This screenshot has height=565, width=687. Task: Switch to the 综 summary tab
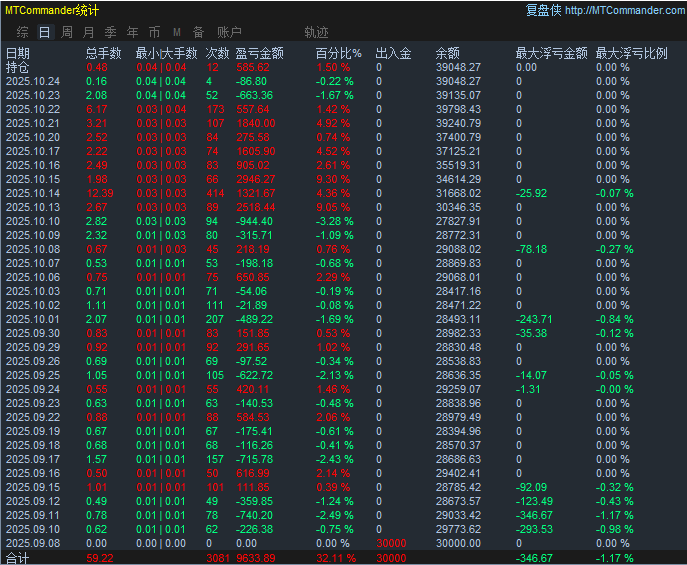[x=22, y=32]
